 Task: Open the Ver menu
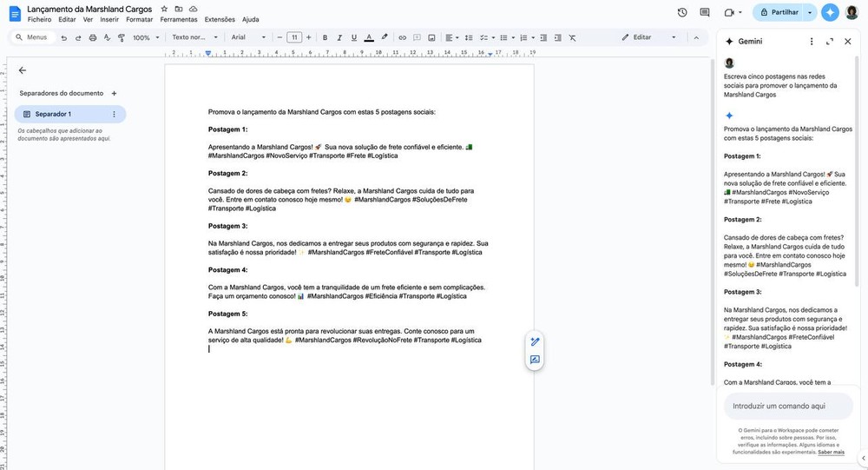(x=88, y=19)
